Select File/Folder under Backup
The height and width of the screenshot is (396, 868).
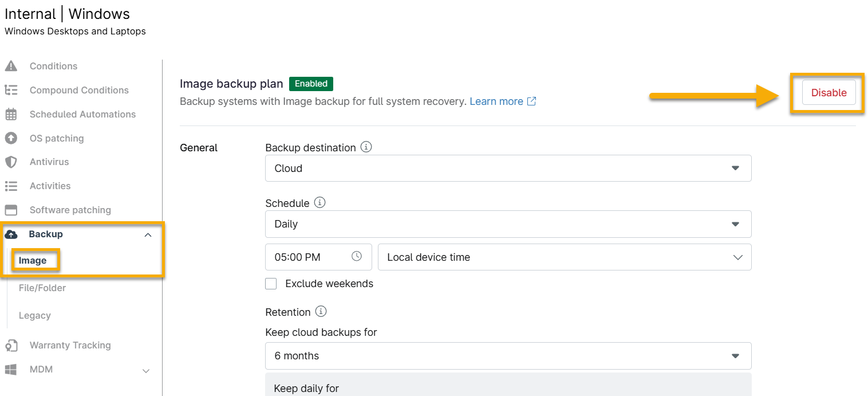(x=42, y=288)
